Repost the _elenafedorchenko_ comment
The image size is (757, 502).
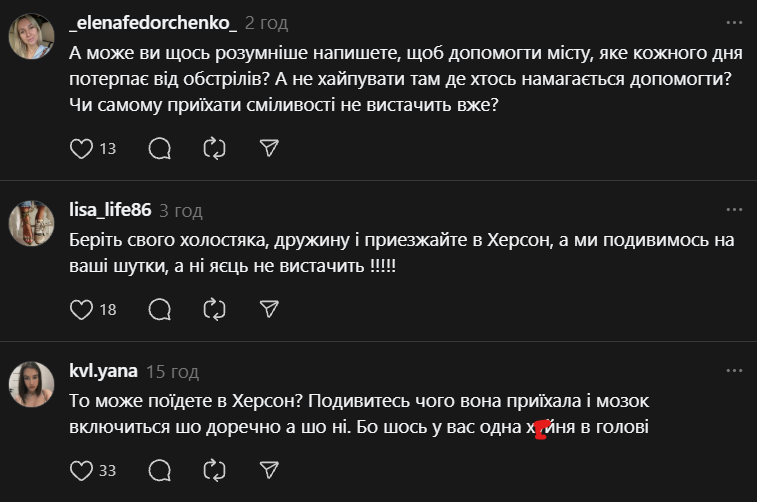pos(214,149)
